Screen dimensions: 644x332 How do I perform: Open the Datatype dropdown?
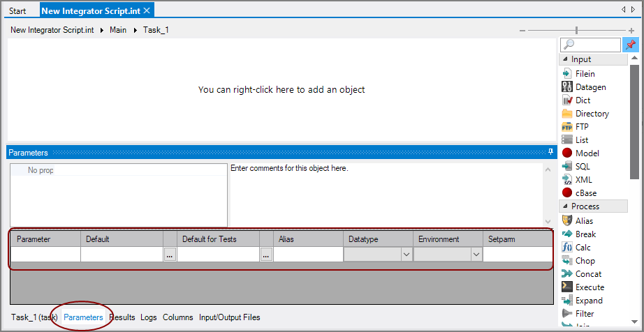(x=407, y=255)
